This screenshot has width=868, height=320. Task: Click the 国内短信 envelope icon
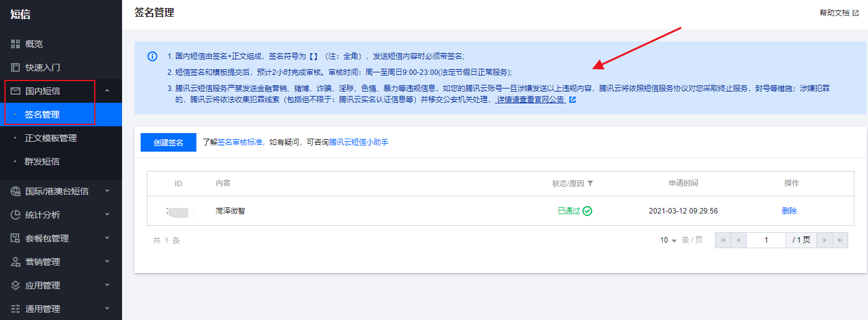(x=15, y=91)
